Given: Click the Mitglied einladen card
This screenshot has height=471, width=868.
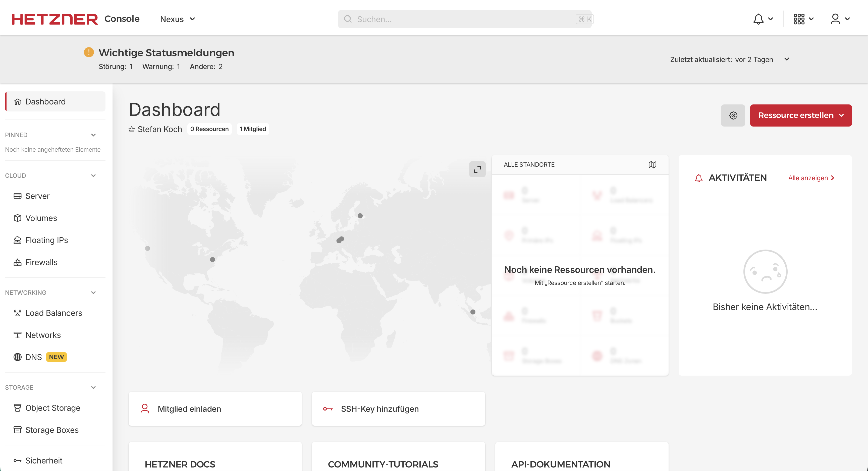Looking at the screenshot, I should tap(215, 409).
